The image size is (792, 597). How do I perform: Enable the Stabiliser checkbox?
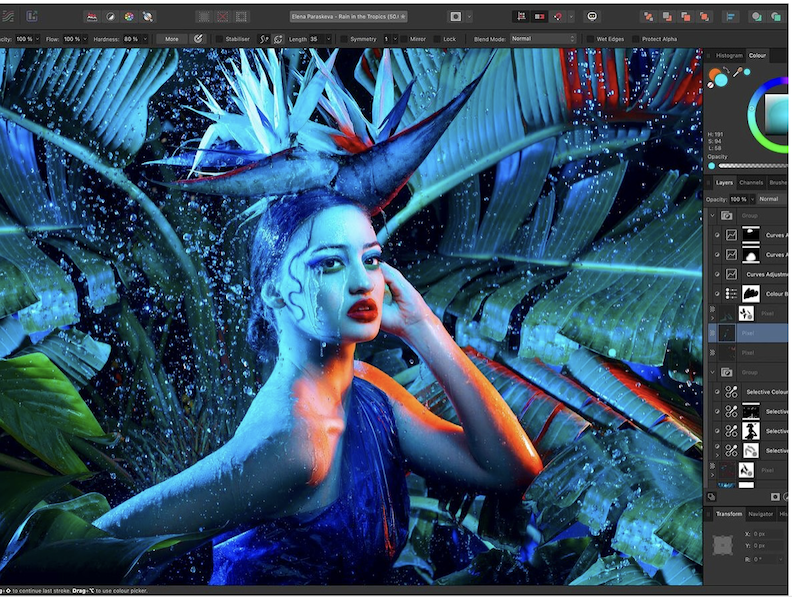coord(218,39)
